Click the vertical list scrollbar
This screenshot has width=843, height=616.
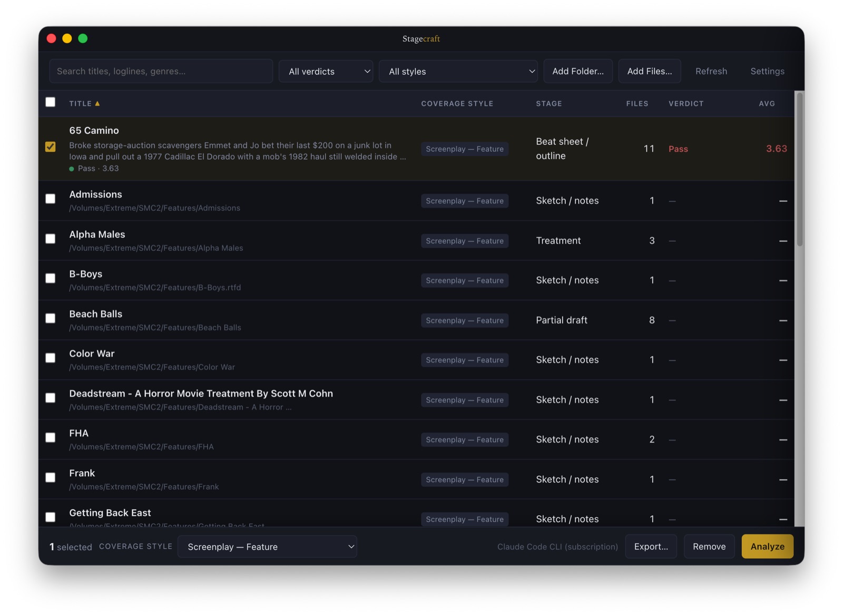tap(800, 170)
